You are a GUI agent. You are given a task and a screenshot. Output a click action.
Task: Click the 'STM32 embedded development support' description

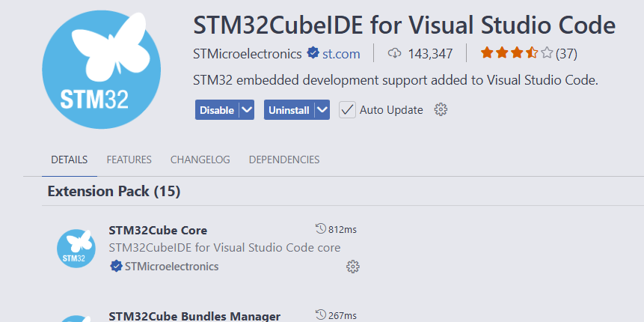tap(396, 81)
